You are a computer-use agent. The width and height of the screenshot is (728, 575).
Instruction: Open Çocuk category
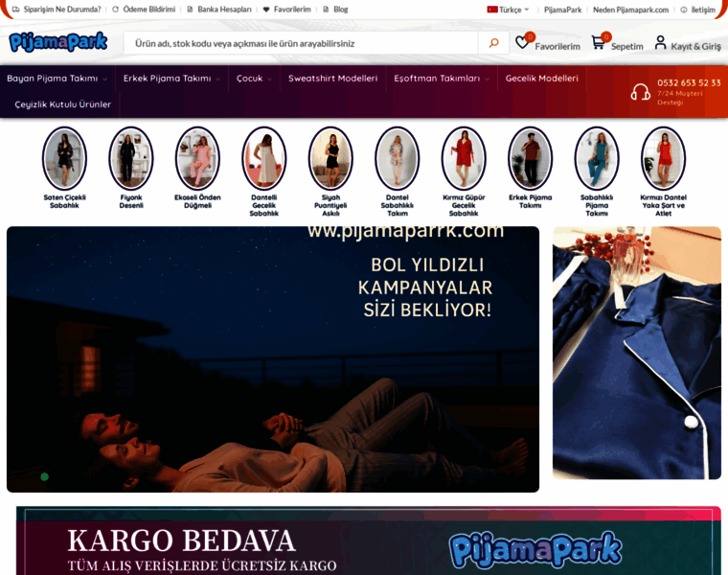pos(250,79)
